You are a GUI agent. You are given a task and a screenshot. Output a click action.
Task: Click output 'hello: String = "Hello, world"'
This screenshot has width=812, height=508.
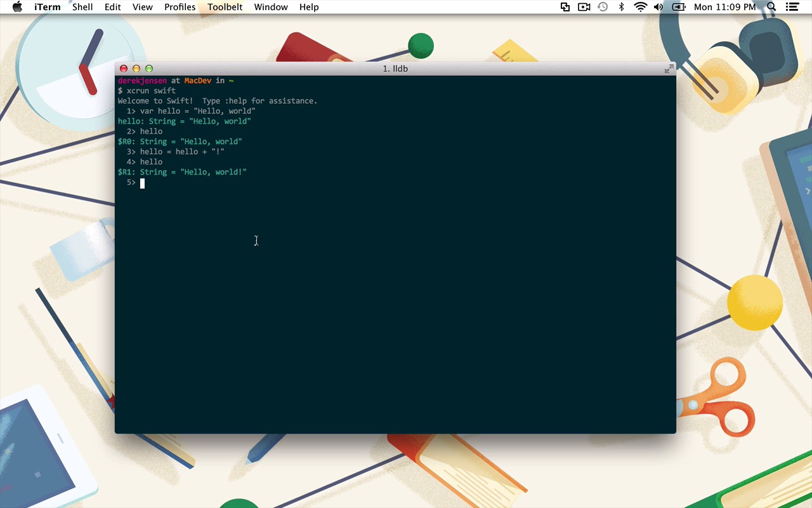click(185, 121)
